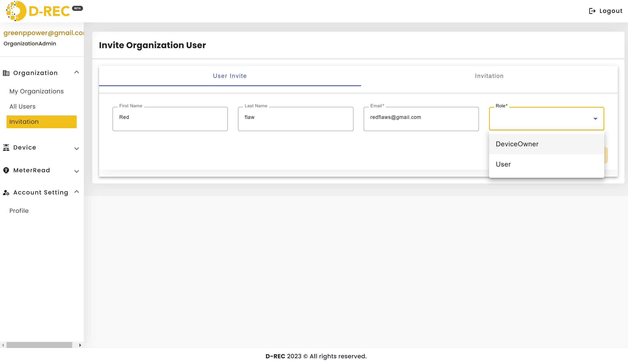Open My Organizations in sidebar
The height and width of the screenshot is (364, 628).
pos(36,91)
